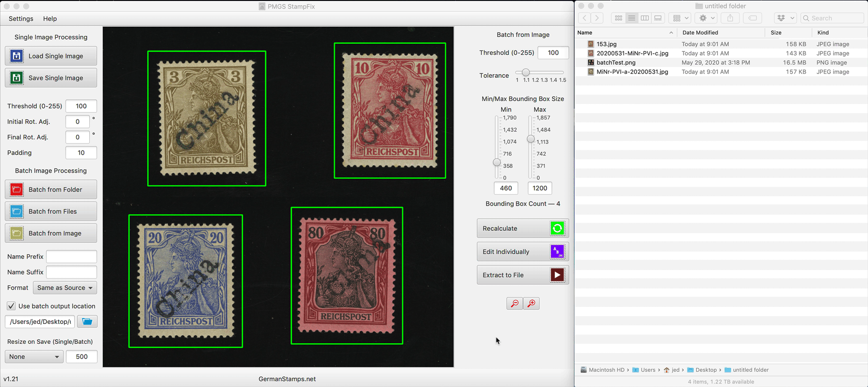Click the Min box size field 460
This screenshot has width=868, height=387.
[x=506, y=188]
